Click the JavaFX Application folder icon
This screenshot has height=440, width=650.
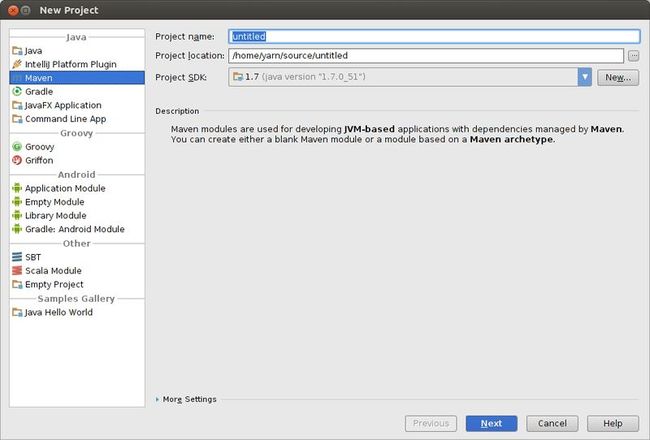coord(17,105)
